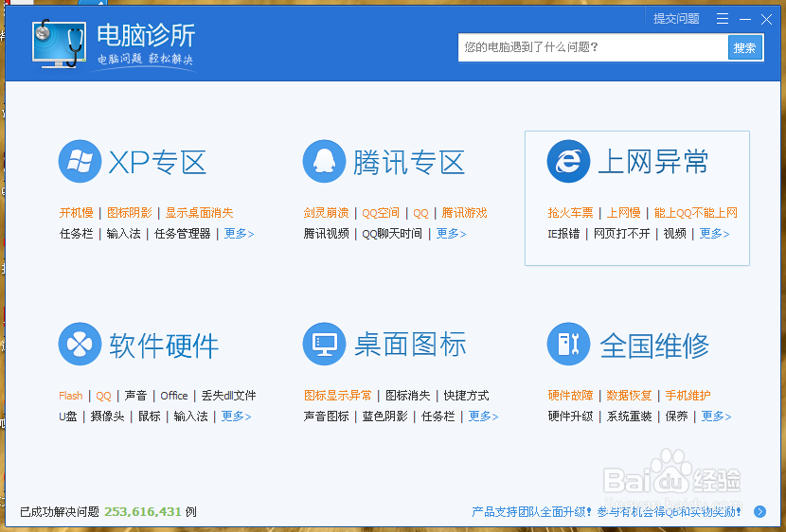Click the 产品支持团队全面升级 announcement link
The image size is (786, 532).
pos(606,511)
